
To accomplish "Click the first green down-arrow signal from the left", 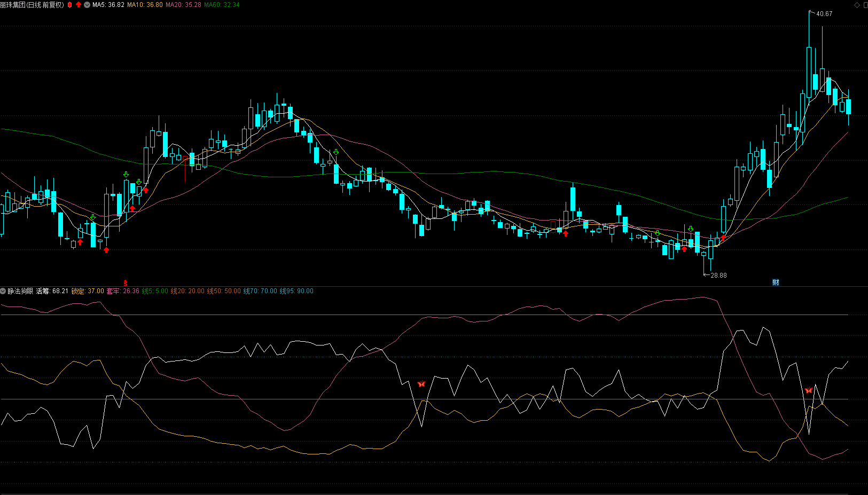I will pyautogui.click(x=93, y=217).
